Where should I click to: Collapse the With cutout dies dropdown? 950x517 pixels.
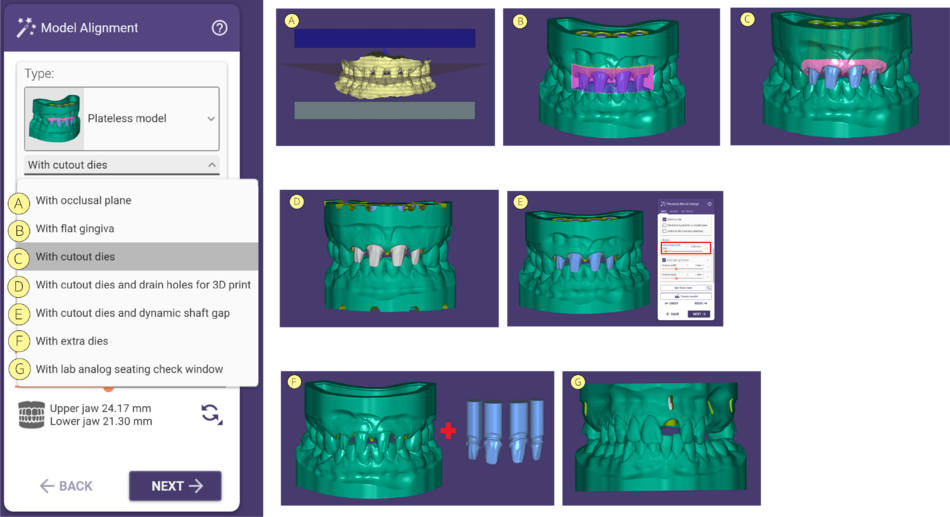(122, 165)
